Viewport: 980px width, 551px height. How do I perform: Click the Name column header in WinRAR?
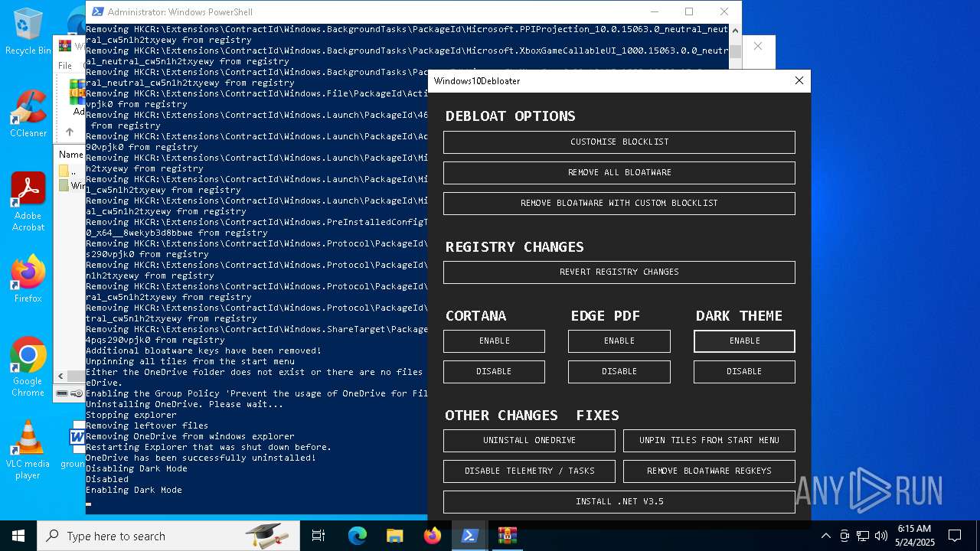click(x=70, y=155)
